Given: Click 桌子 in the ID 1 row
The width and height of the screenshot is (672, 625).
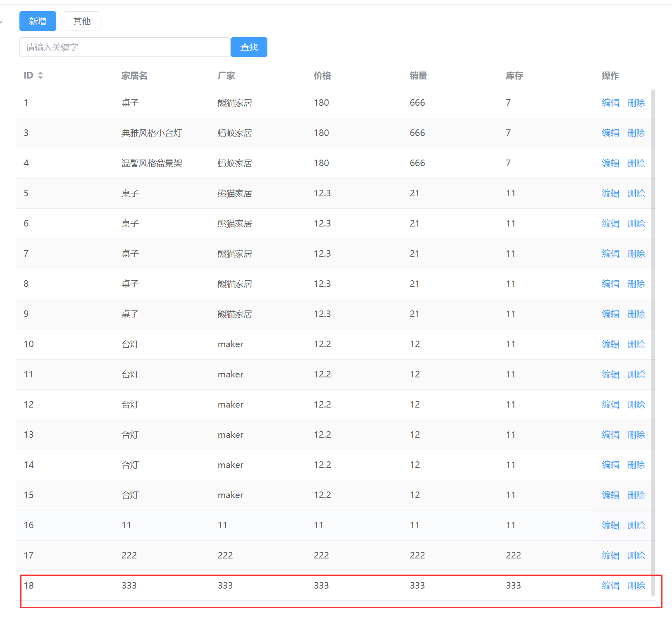Looking at the screenshot, I should pos(130,103).
